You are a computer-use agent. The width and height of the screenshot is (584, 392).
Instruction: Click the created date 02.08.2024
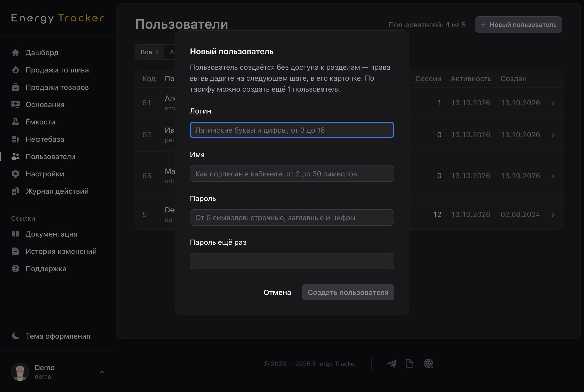[x=520, y=214]
